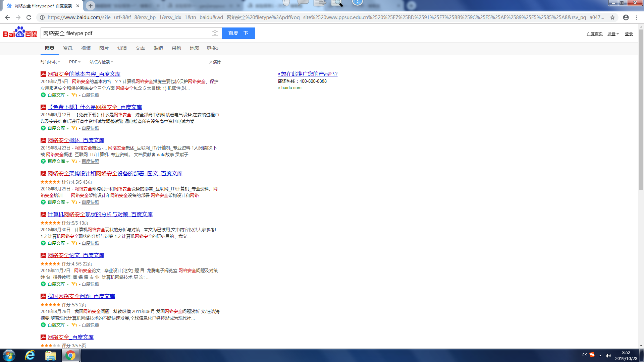644x362 pixels.
Task: Expand the 时间不限 time filter
Action: (x=50, y=62)
